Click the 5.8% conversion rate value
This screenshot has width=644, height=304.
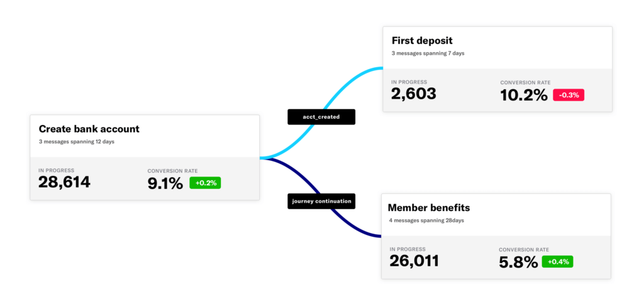point(518,261)
